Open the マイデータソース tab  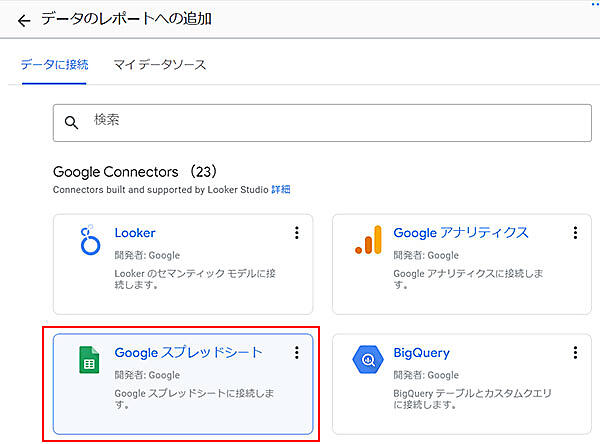(x=160, y=65)
